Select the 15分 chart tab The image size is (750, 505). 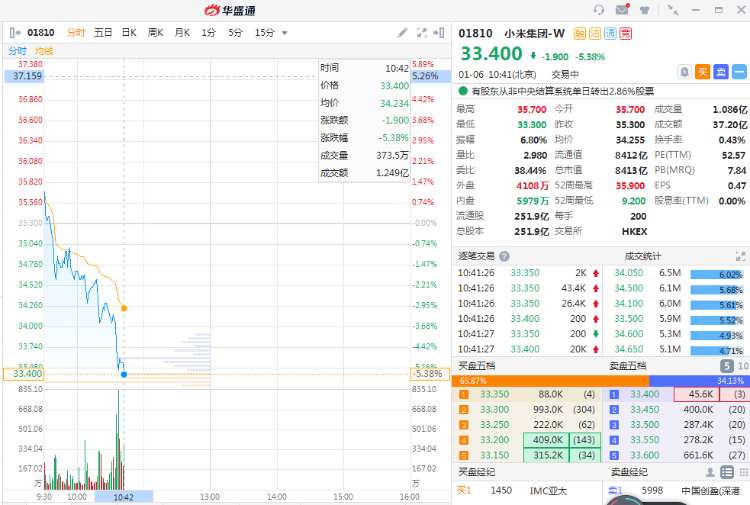(x=265, y=33)
